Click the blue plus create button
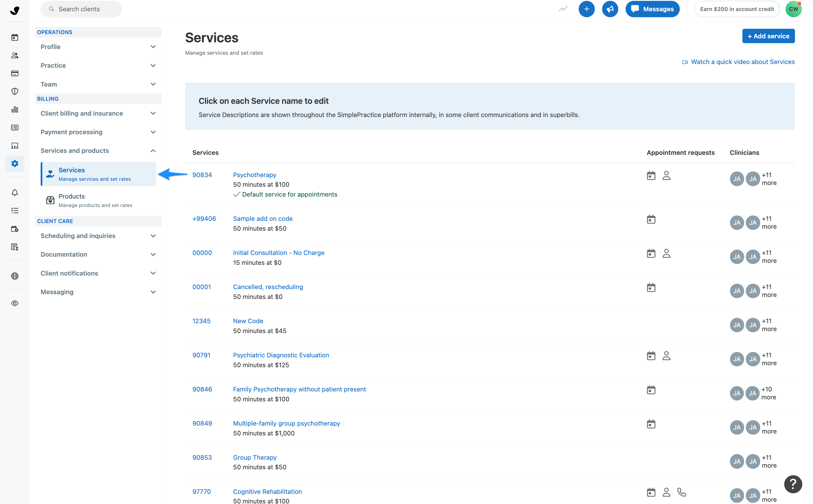Image resolution: width=813 pixels, height=504 pixels. [587, 9]
